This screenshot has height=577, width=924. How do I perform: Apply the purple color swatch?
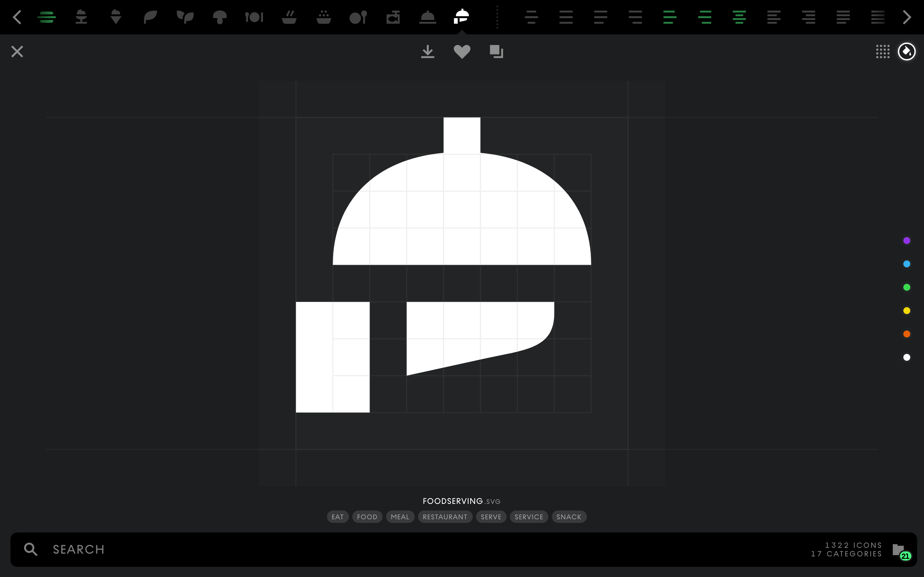click(x=906, y=240)
